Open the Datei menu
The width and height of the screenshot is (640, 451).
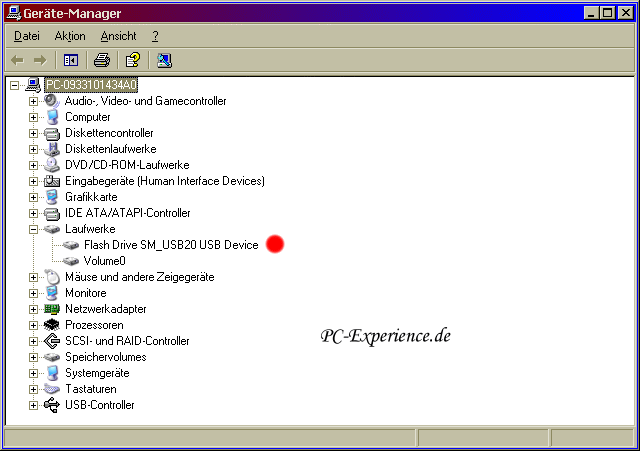(27, 36)
